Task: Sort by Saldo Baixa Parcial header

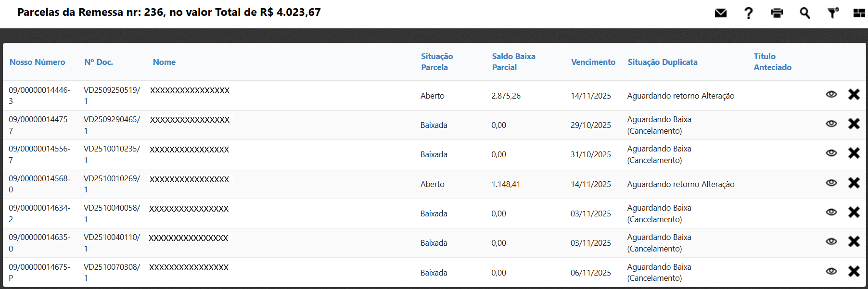Action: pyautogui.click(x=513, y=62)
